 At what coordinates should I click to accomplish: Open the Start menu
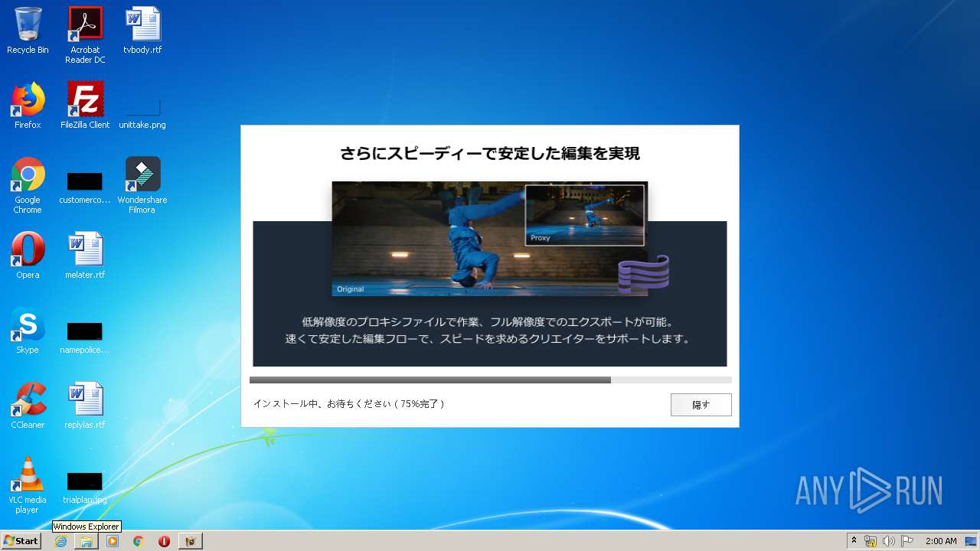click(21, 541)
